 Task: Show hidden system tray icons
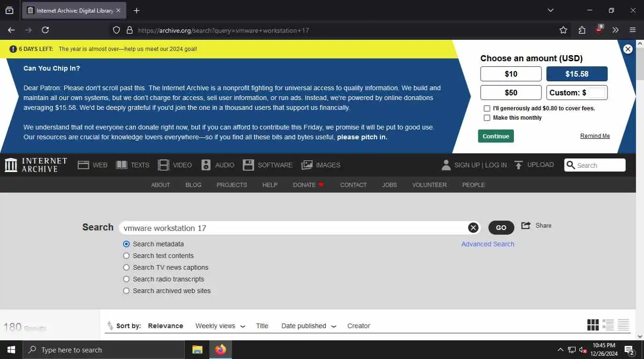pos(560,350)
